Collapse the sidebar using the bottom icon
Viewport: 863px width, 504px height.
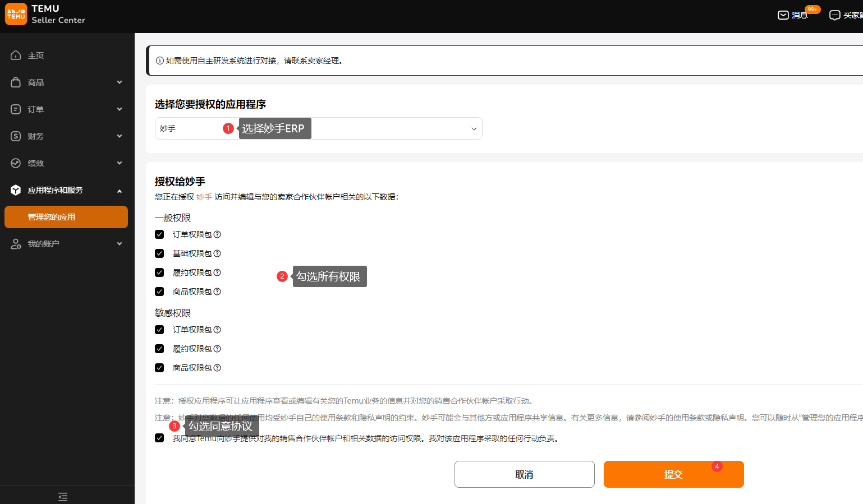(63, 497)
